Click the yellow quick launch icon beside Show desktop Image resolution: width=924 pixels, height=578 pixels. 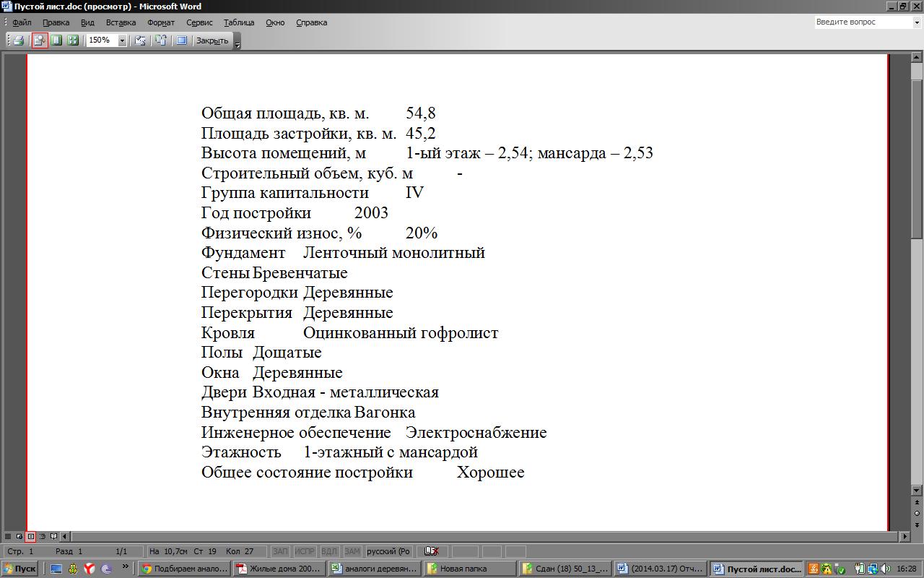73,569
